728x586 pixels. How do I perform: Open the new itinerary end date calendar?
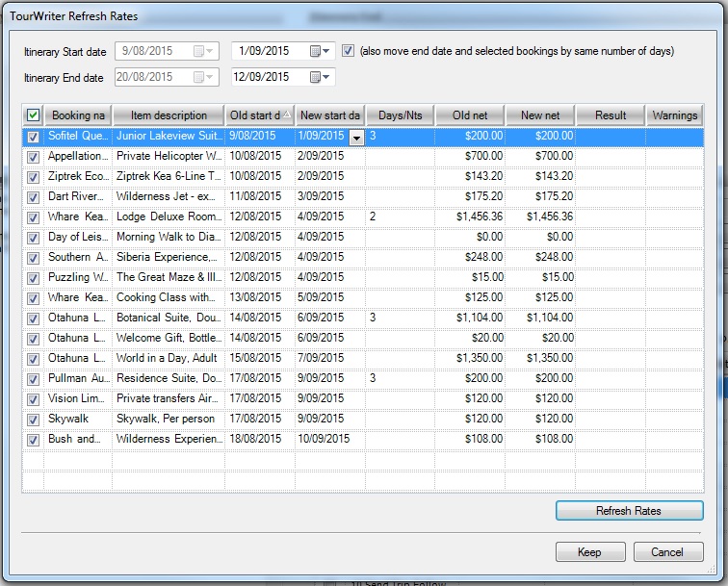[320, 77]
